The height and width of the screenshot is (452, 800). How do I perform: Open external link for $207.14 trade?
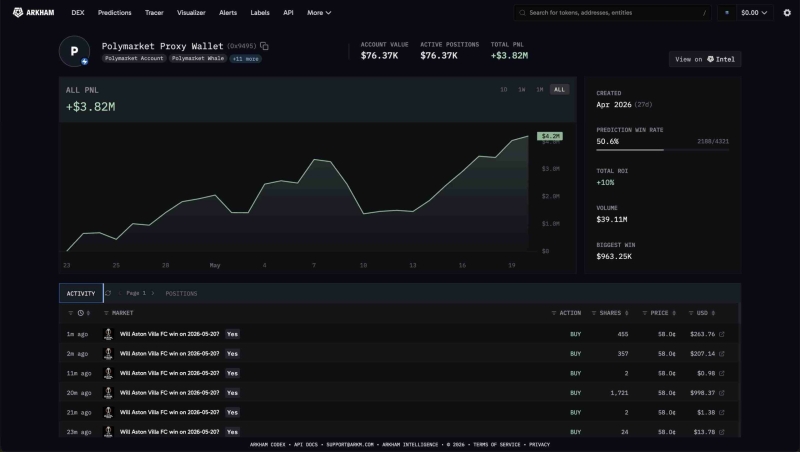pos(721,354)
